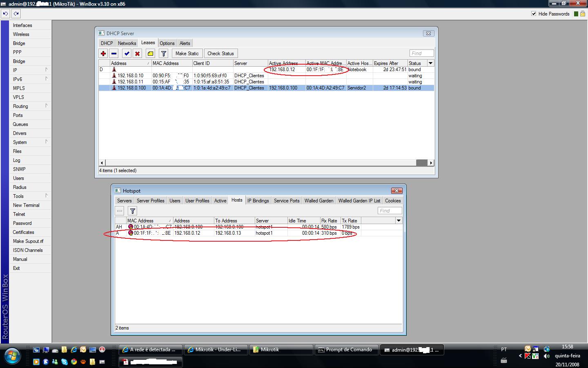Click the Make Static button

click(x=187, y=54)
